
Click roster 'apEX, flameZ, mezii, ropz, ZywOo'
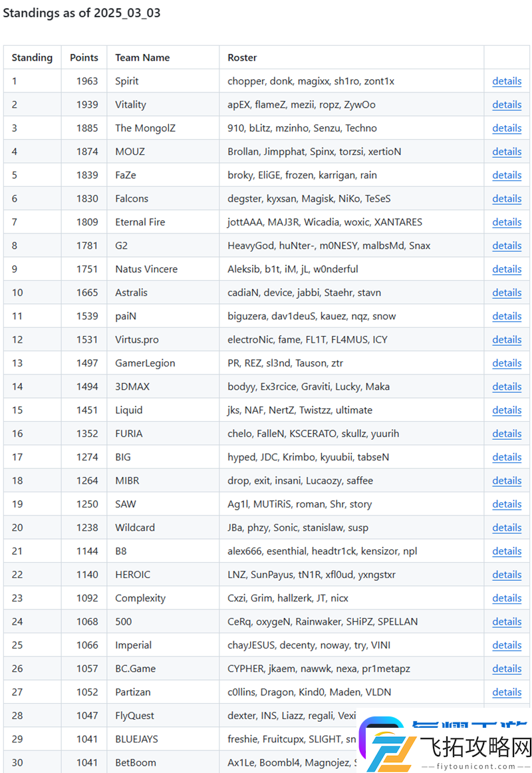coord(301,104)
